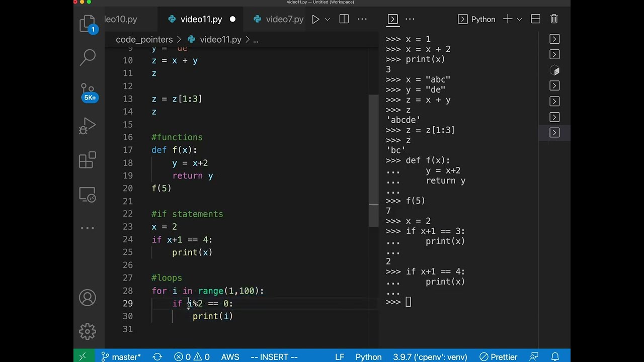Click the Python terminal name label
The width and height of the screenshot is (644, 362).
[x=483, y=19]
